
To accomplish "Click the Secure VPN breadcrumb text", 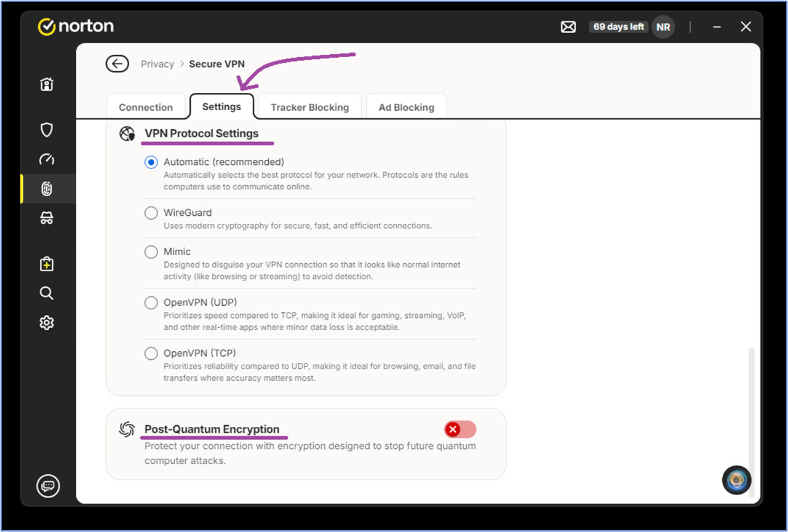I will pyautogui.click(x=217, y=64).
